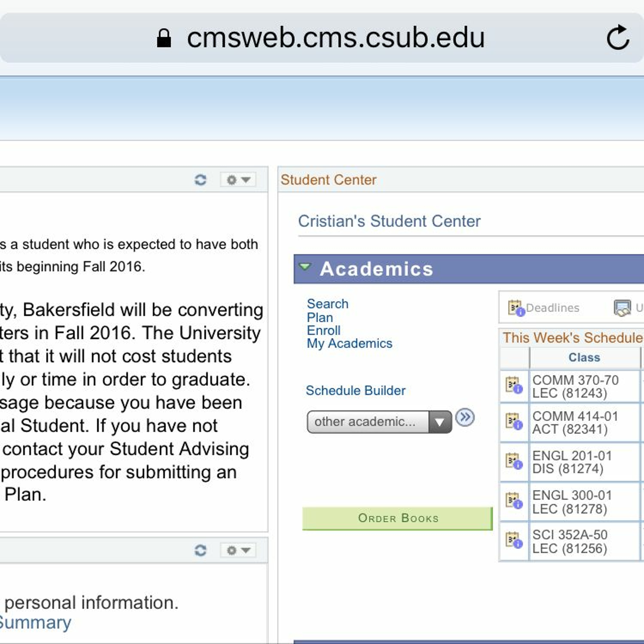Open deadlines icon for COMM 370-70
Image resolution: width=644 pixels, height=644 pixels.
514,385
